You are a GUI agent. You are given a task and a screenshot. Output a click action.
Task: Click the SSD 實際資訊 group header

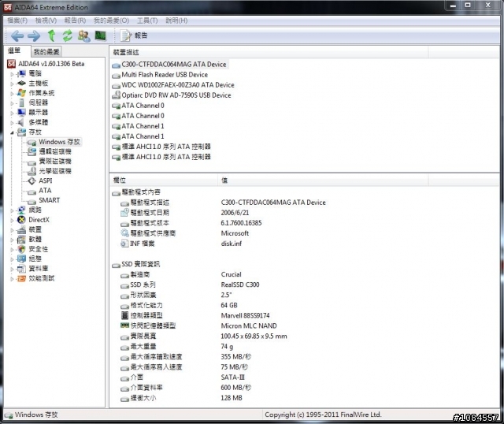[140, 264]
